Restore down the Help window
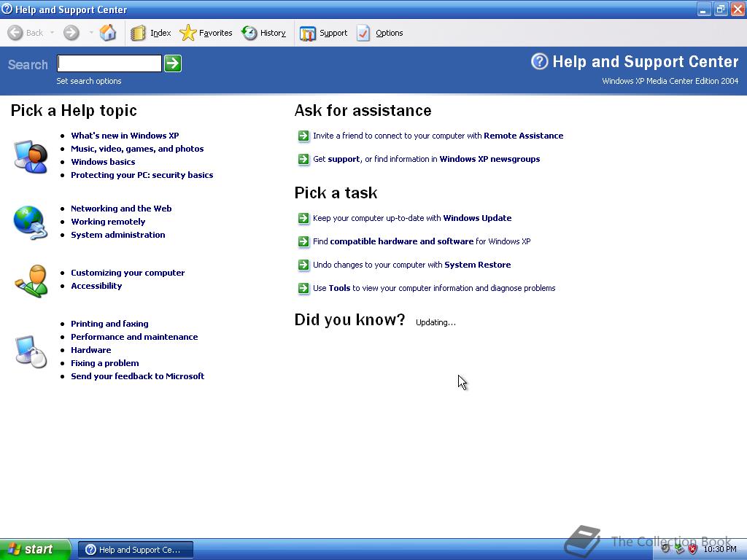The image size is (747, 560). coord(721,9)
